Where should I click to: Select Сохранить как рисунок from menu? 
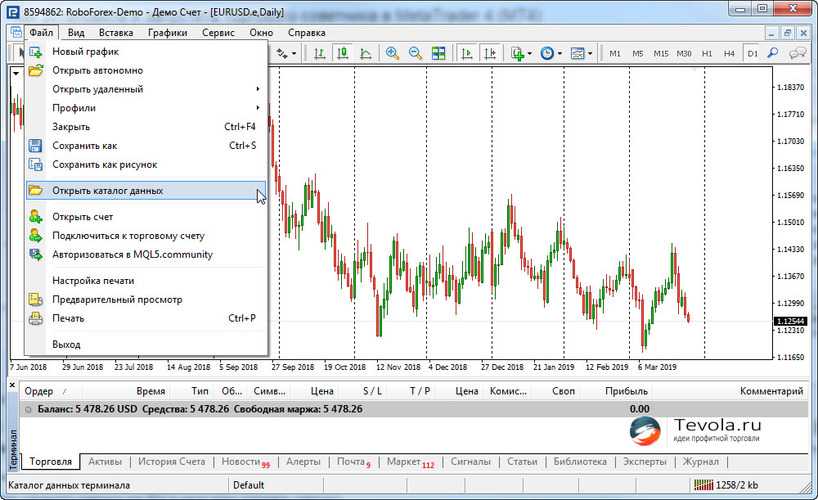coord(104,164)
